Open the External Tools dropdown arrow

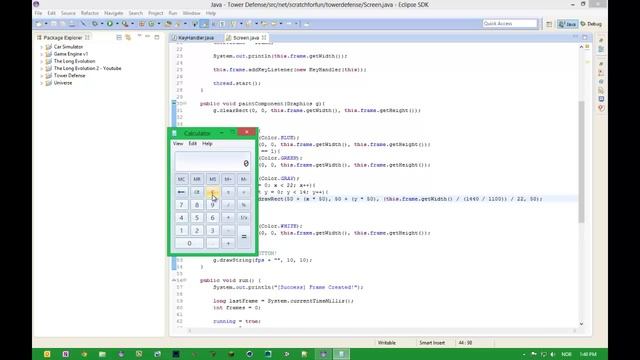[x=132, y=24]
